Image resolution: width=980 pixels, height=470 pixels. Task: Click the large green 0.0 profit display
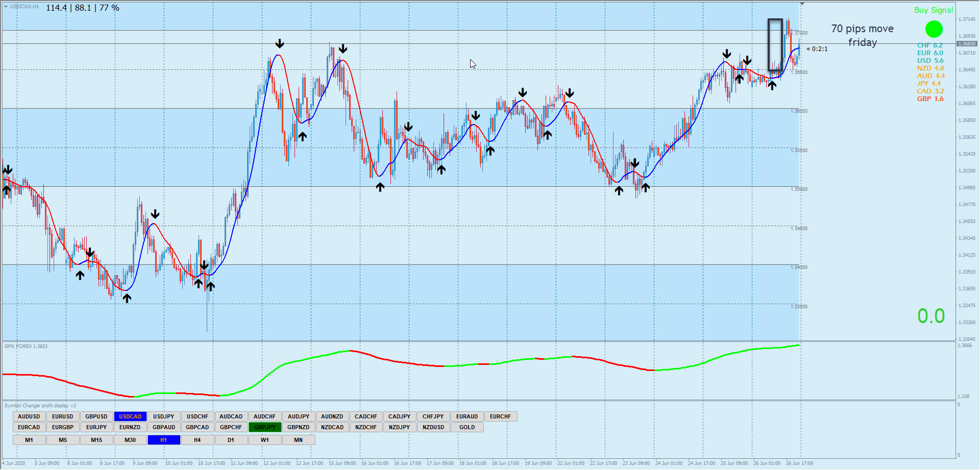tap(931, 316)
